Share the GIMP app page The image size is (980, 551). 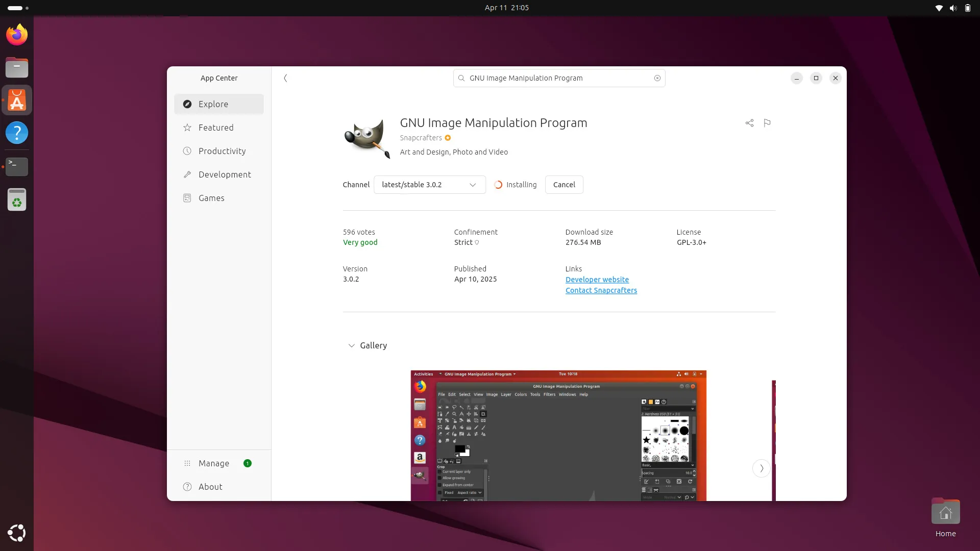[749, 123]
